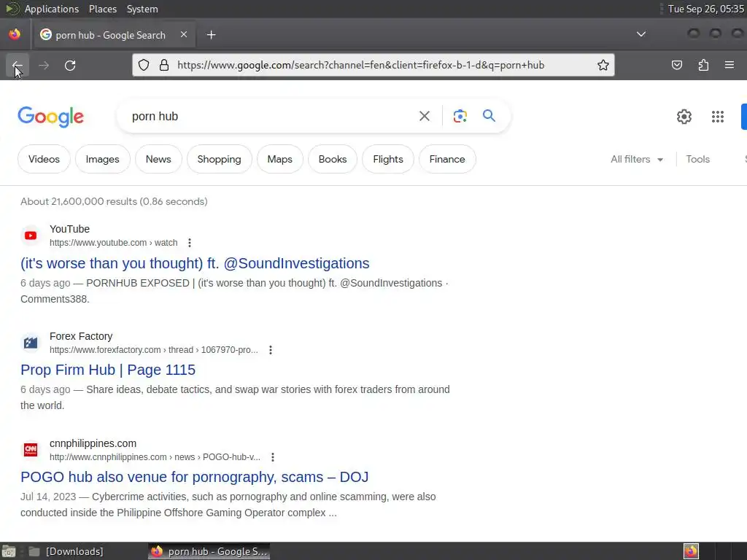Click the Firefox logo beside the tab strip
This screenshot has height=560, width=747.
point(15,34)
